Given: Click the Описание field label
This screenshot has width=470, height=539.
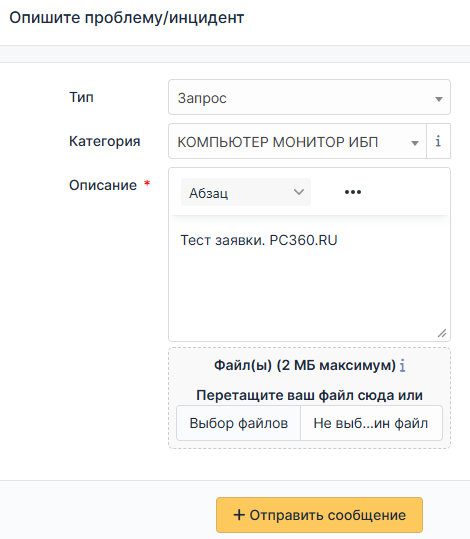Looking at the screenshot, I should point(103,185).
